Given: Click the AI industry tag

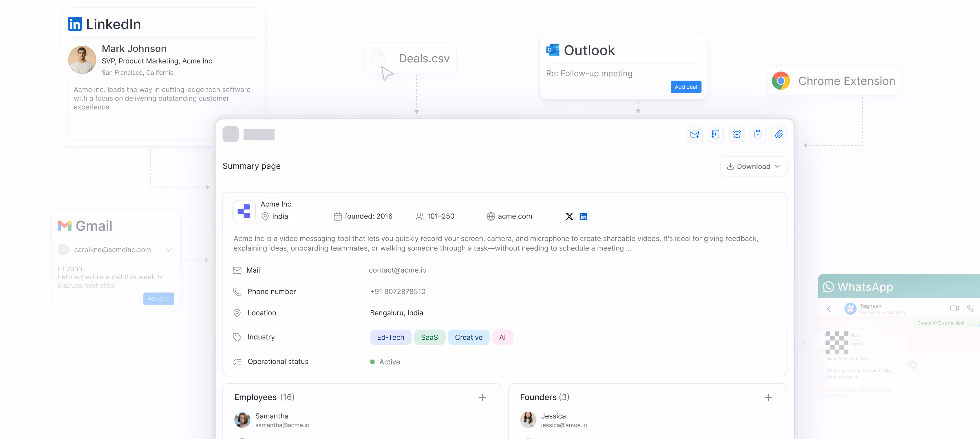Looking at the screenshot, I should [x=502, y=337].
